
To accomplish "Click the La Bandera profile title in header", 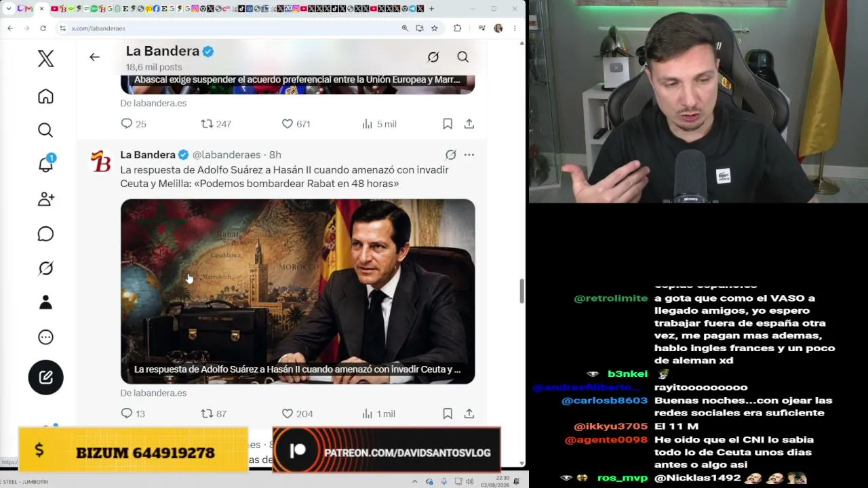I will (163, 51).
